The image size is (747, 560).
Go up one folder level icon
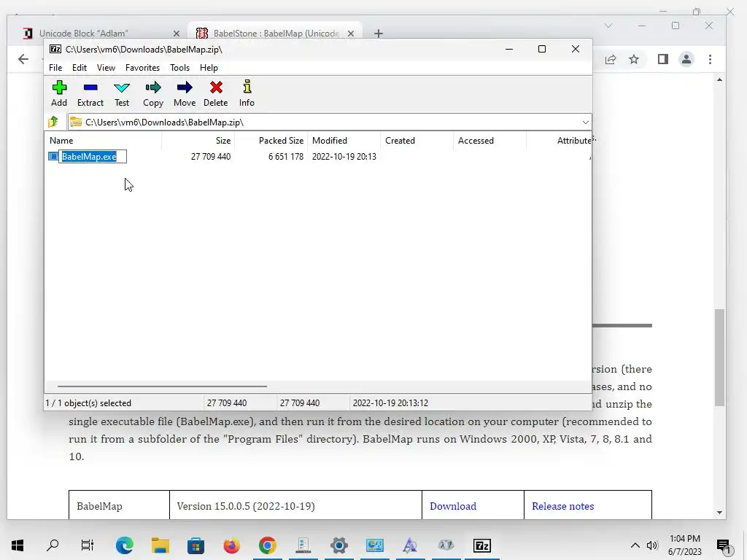53,122
